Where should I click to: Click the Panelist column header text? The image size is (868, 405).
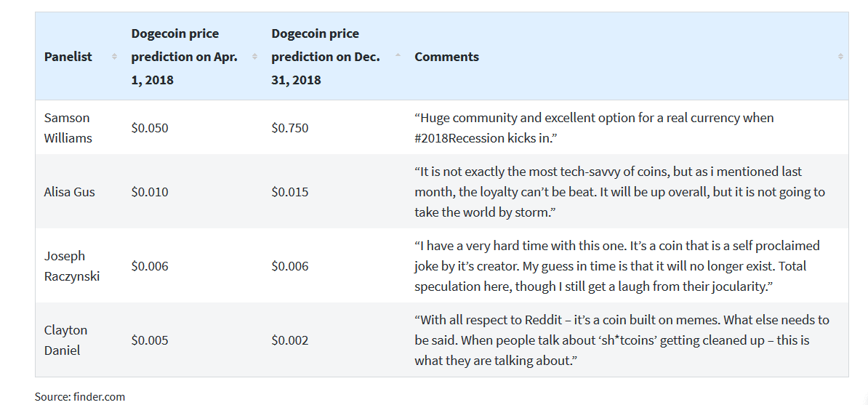(x=68, y=57)
